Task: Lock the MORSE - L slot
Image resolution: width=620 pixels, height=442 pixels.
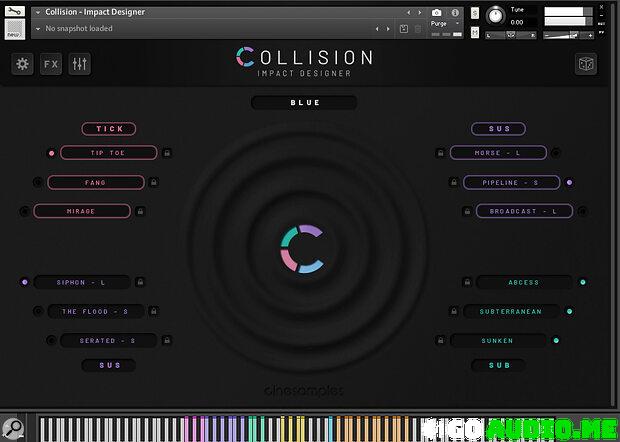Action: click(x=440, y=153)
